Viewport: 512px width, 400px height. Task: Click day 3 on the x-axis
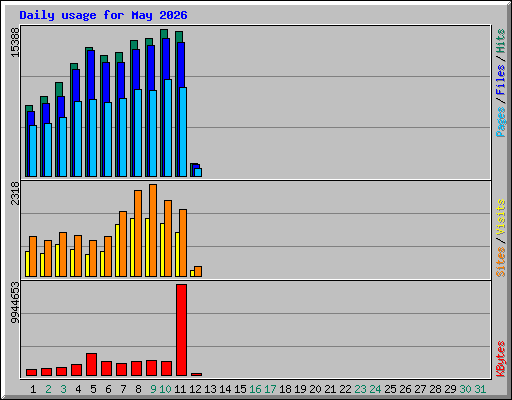[x=63, y=389]
